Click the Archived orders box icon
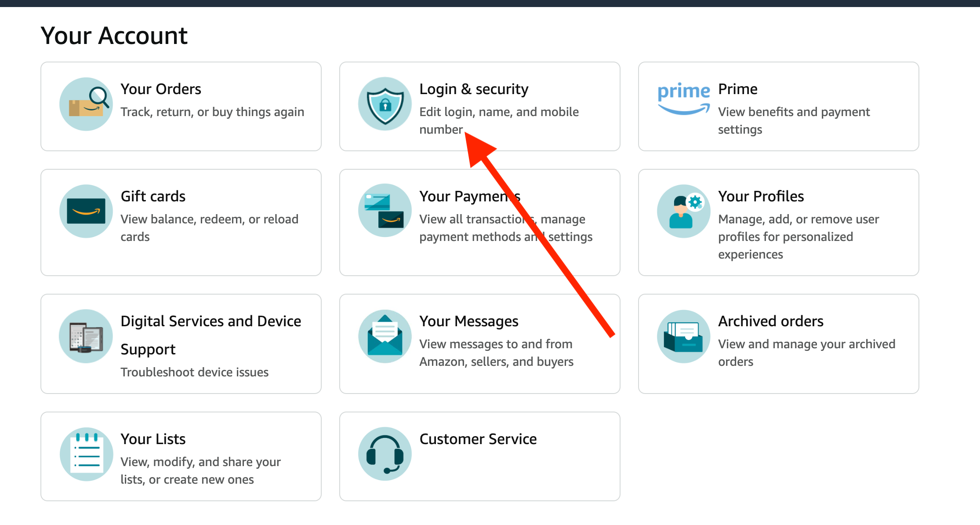 click(x=684, y=336)
